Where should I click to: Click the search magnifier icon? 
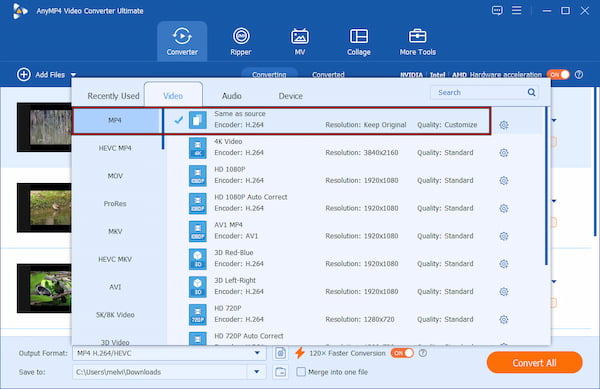(532, 92)
